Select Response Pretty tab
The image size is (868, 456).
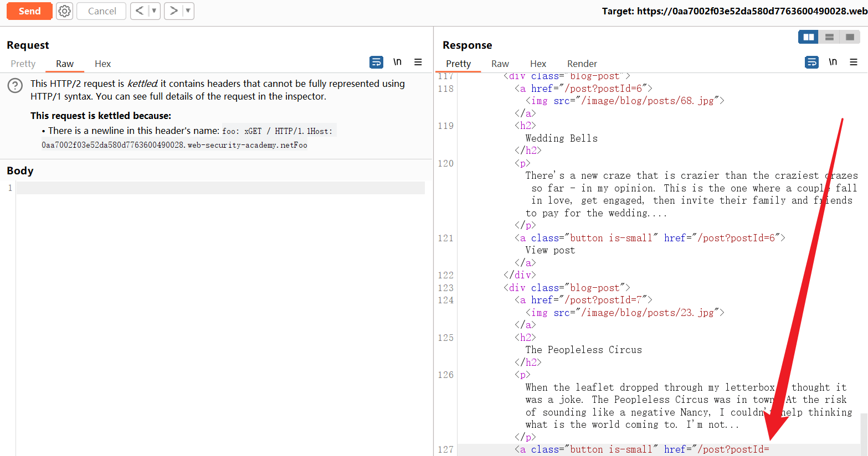[459, 64]
